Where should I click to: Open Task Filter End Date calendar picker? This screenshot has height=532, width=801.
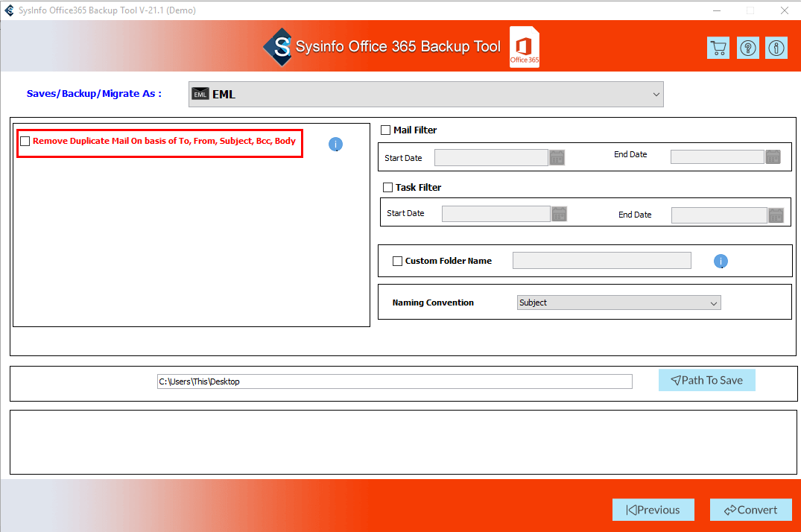776,215
